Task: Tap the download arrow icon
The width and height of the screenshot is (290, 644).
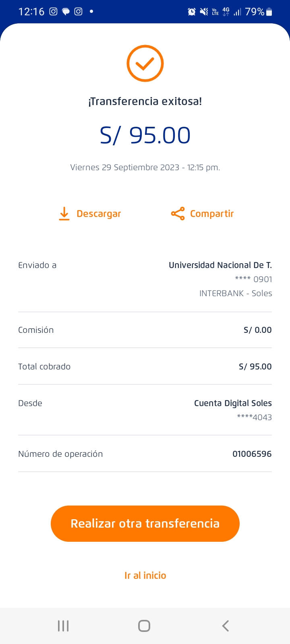Action: pyautogui.click(x=64, y=214)
